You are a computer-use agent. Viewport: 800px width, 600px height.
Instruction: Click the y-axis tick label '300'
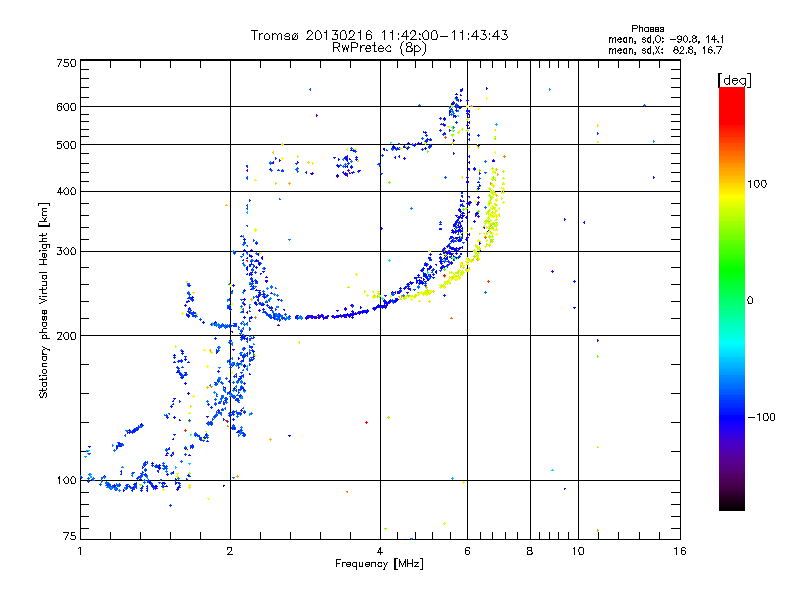tap(66, 252)
